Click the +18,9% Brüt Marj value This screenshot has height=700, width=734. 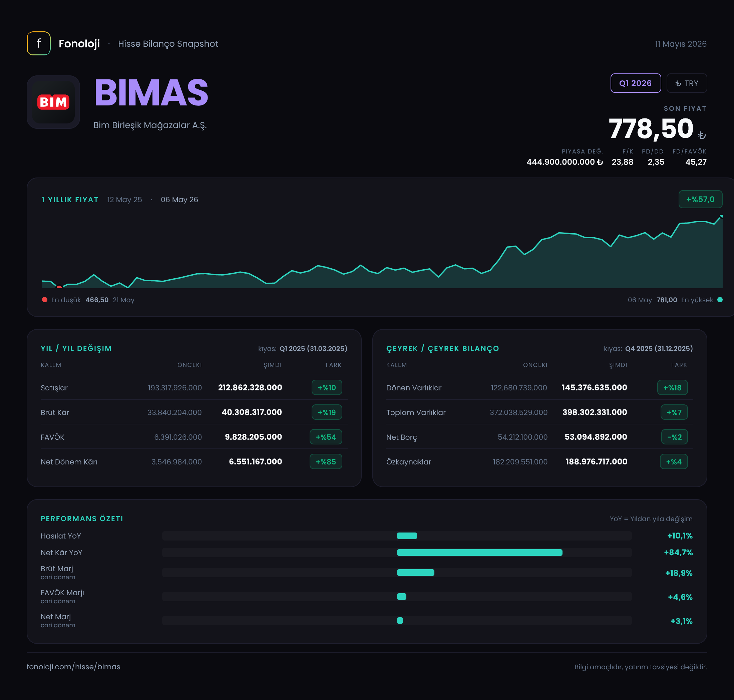tap(679, 573)
